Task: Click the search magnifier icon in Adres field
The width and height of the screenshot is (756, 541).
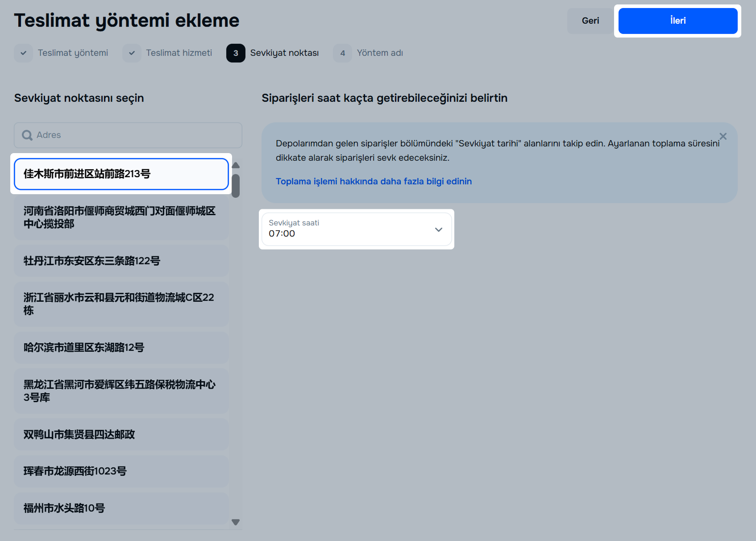Action: (x=27, y=135)
